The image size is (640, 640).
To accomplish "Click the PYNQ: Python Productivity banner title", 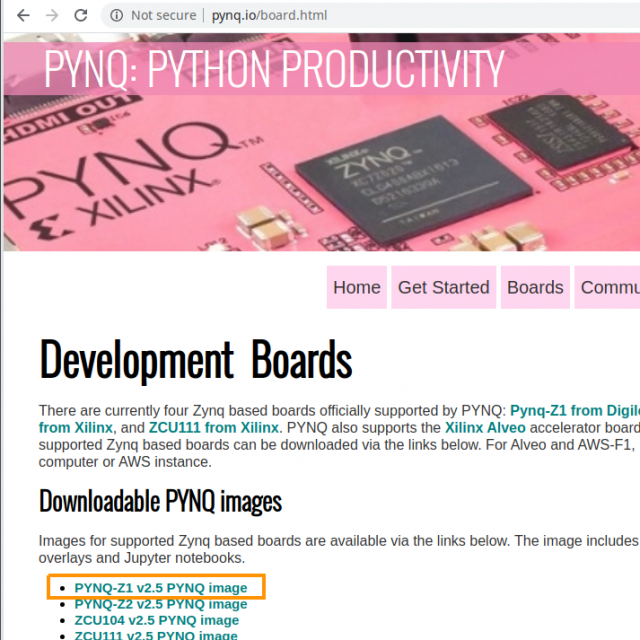I will [273, 68].
